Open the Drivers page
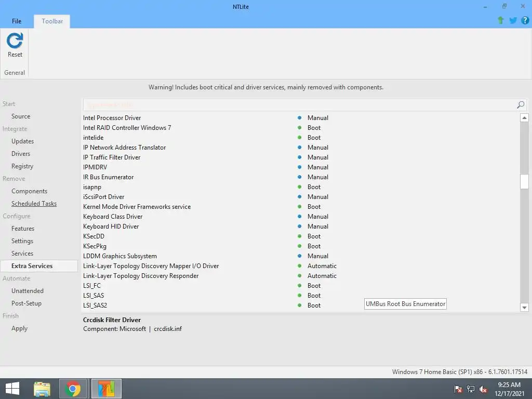Viewport: 532px width, 399px height. click(21, 154)
